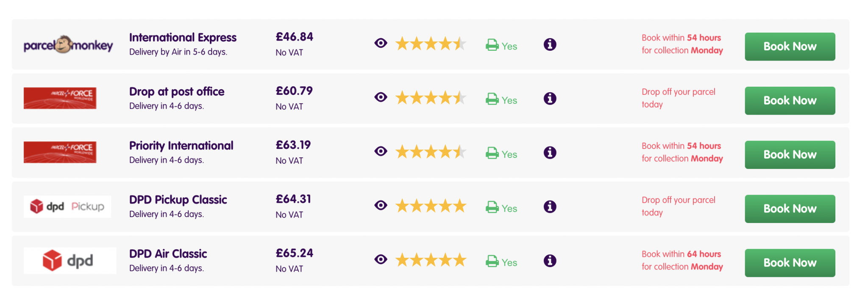The width and height of the screenshot is (868, 303).
Task: Book Now for £60.79 Drop at post office
Action: coord(790,101)
